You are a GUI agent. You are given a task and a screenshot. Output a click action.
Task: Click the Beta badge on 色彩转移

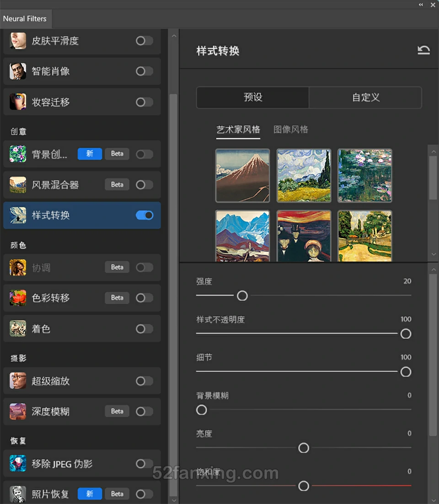117,298
